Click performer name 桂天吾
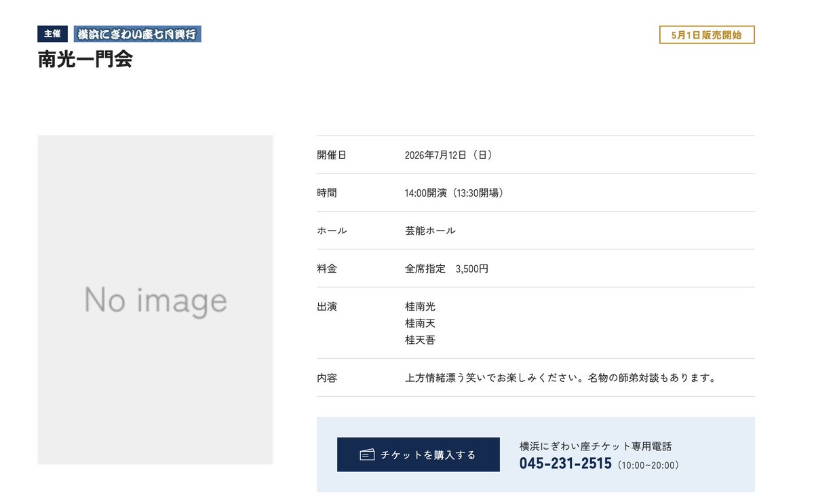This screenshot has width=814, height=504. click(420, 341)
